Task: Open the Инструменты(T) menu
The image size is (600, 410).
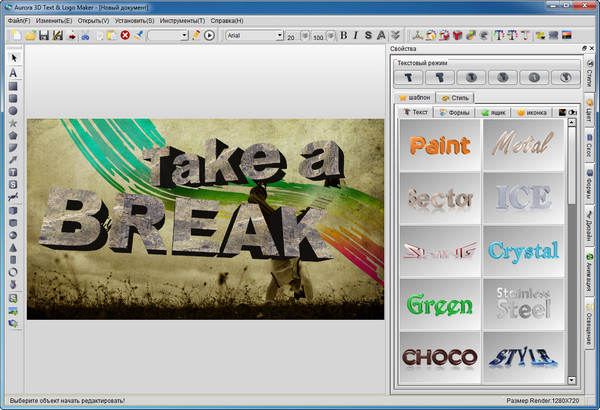Action: click(x=182, y=21)
